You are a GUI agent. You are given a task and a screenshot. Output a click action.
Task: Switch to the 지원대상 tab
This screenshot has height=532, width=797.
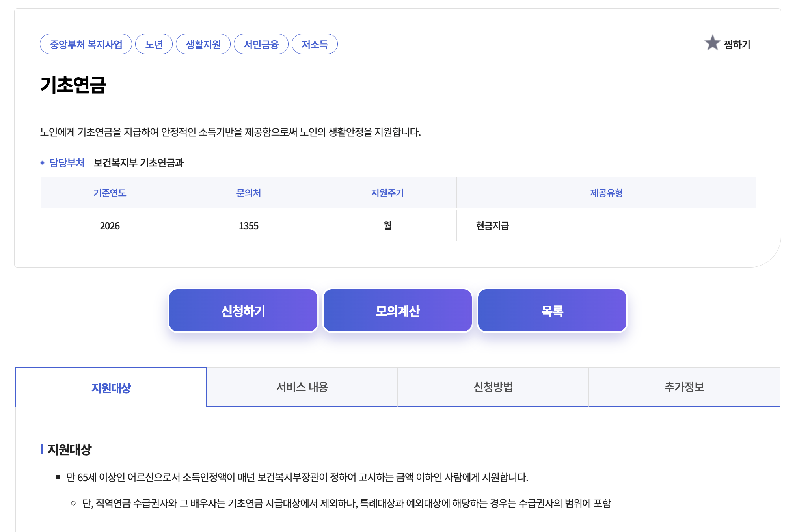(111, 388)
